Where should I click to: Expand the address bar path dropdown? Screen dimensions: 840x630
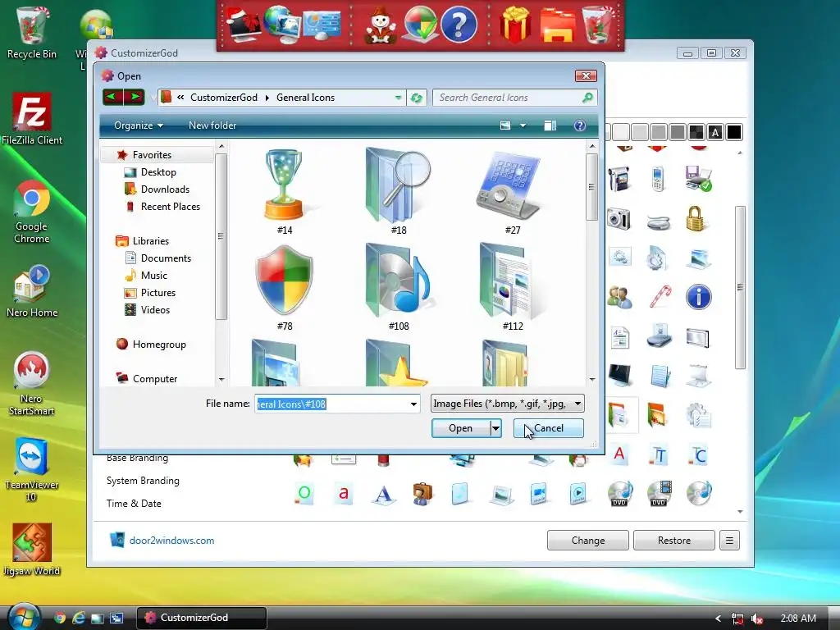[398, 98]
